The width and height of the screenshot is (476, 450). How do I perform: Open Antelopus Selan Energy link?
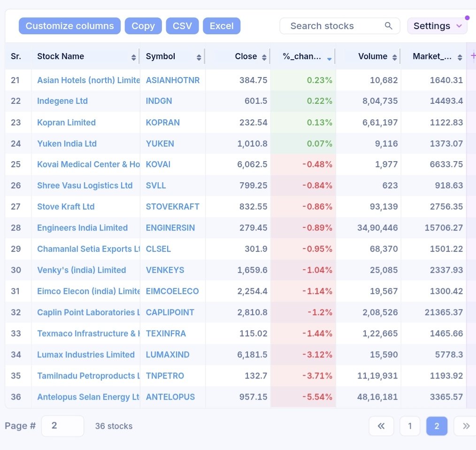point(88,397)
